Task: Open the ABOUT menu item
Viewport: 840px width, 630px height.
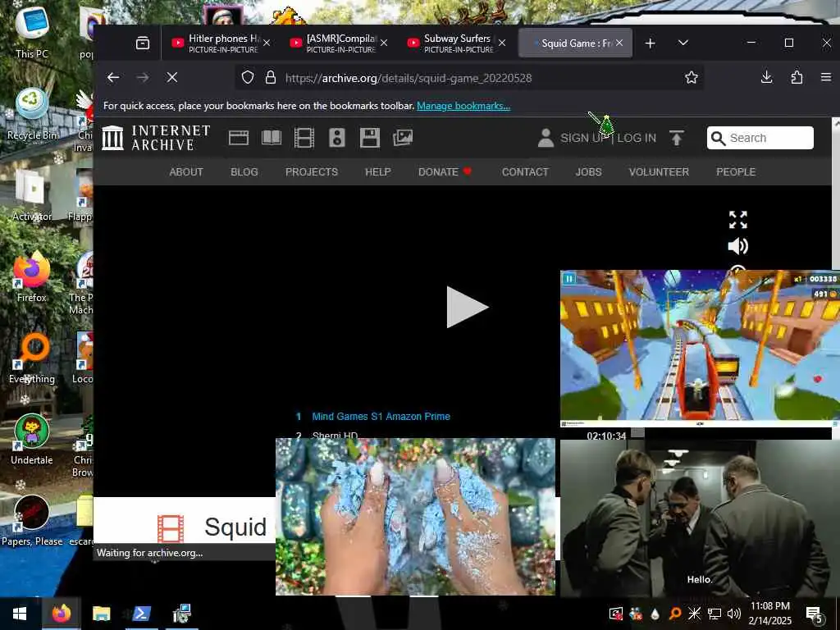Action: [x=186, y=172]
